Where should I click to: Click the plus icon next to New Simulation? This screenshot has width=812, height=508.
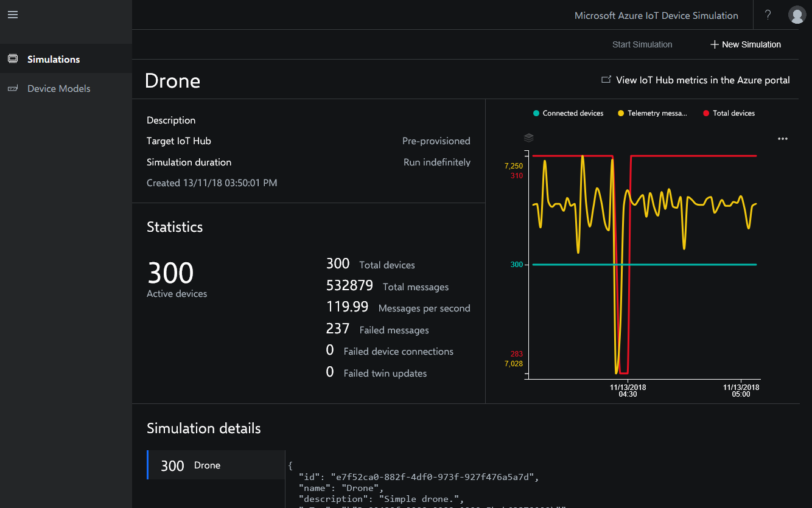(x=713, y=44)
